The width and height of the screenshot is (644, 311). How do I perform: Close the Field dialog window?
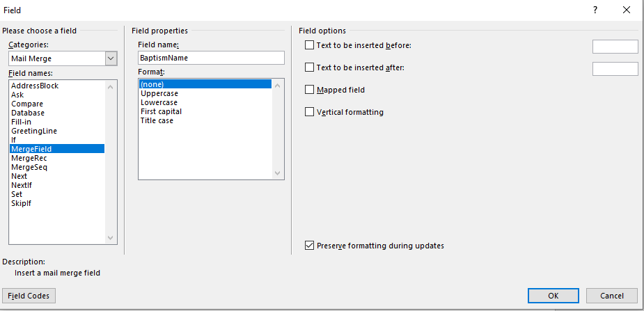[x=627, y=10]
